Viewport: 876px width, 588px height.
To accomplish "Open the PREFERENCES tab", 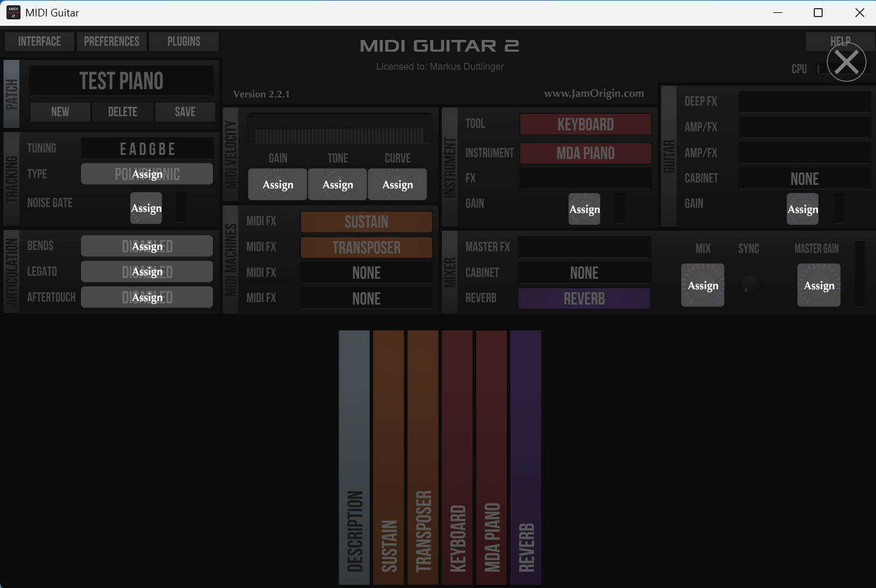I will (x=111, y=42).
